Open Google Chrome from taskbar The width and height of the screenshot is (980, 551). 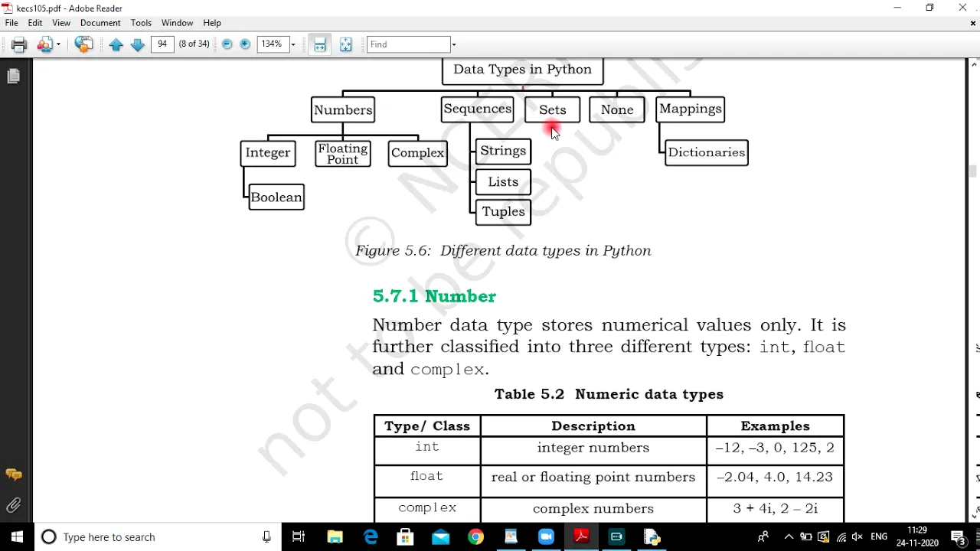pos(476,537)
